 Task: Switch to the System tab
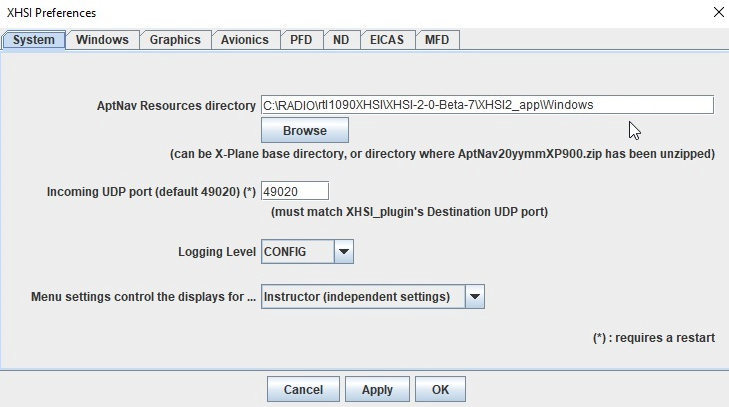(33, 40)
